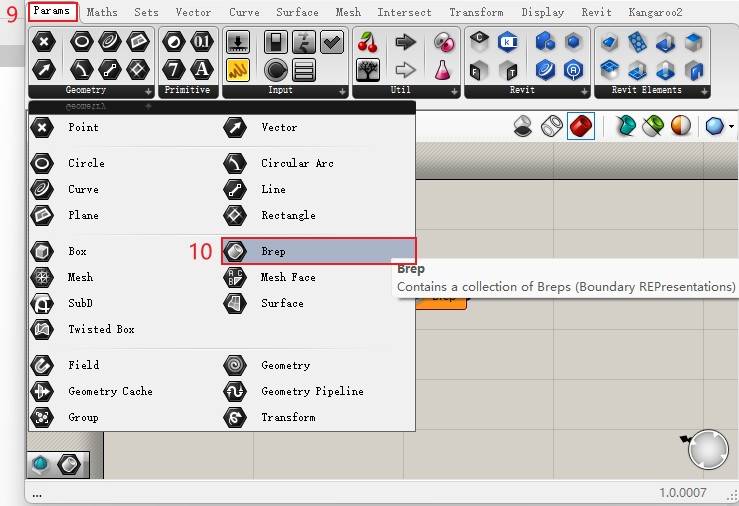Screen dimensions: 739x506
Task: Choose SubD from the Geometry list
Action: pyautogui.click(x=125, y=303)
